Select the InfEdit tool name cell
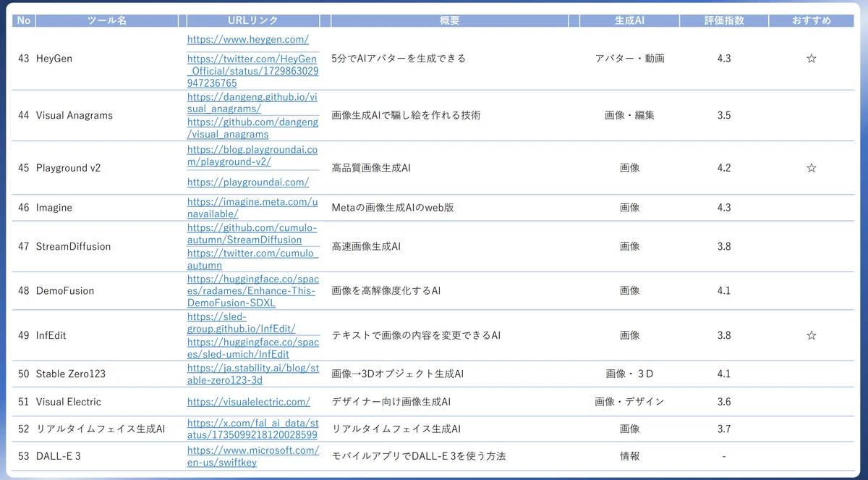 click(51, 335)
